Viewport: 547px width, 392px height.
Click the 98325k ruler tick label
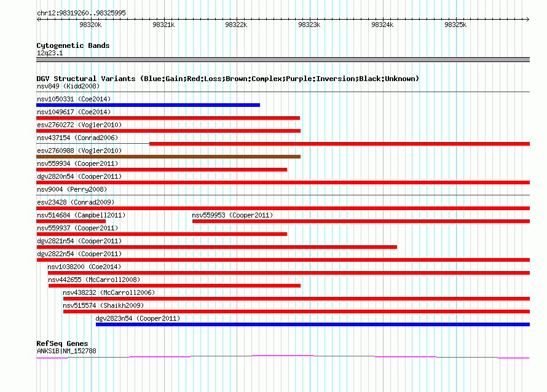coord(455,25)
